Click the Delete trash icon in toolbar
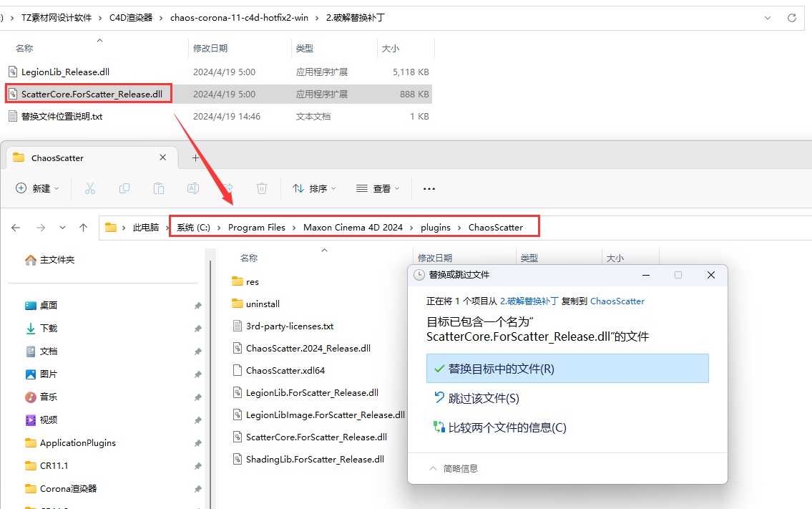812x509 pixels. (x=262, y=189)
